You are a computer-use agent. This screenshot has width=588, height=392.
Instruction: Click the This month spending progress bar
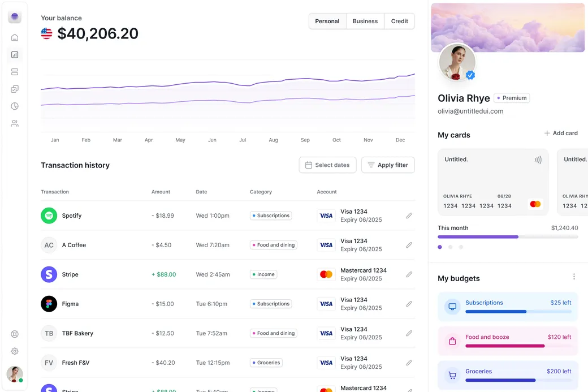(508, 237)
